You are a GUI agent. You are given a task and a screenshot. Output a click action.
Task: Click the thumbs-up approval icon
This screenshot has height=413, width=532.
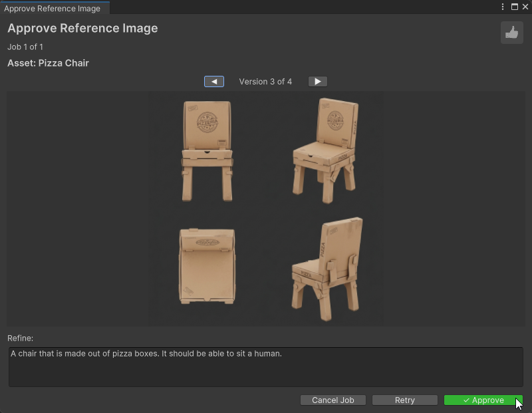511,33
